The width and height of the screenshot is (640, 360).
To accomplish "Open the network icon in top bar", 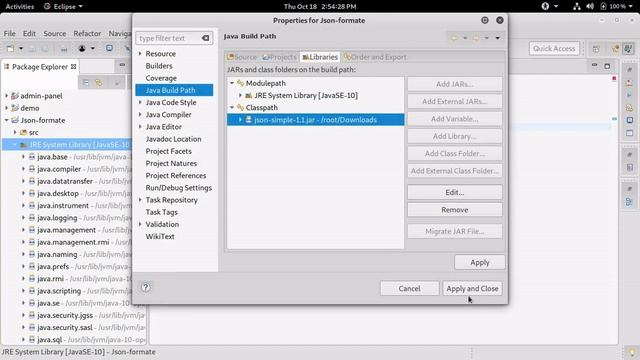I will [576, 6].
